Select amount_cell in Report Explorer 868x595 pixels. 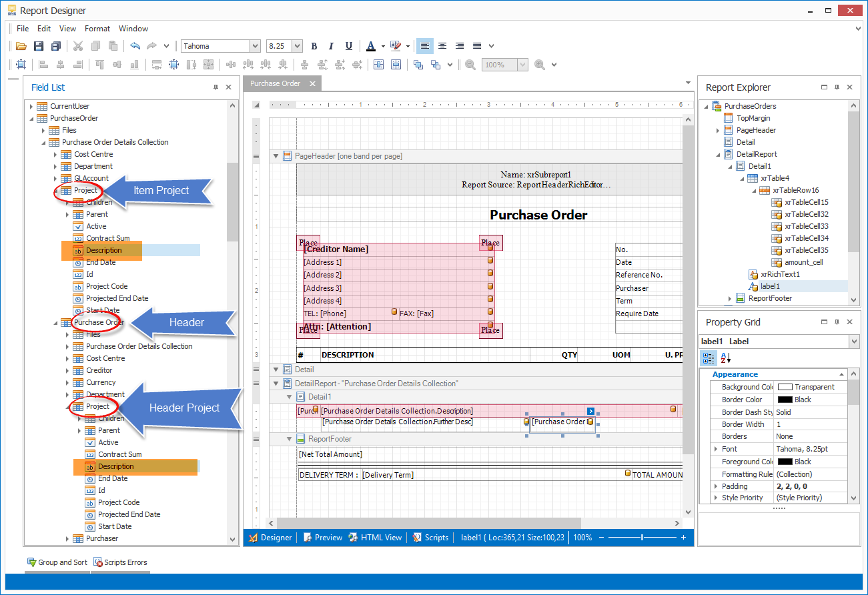803,262
